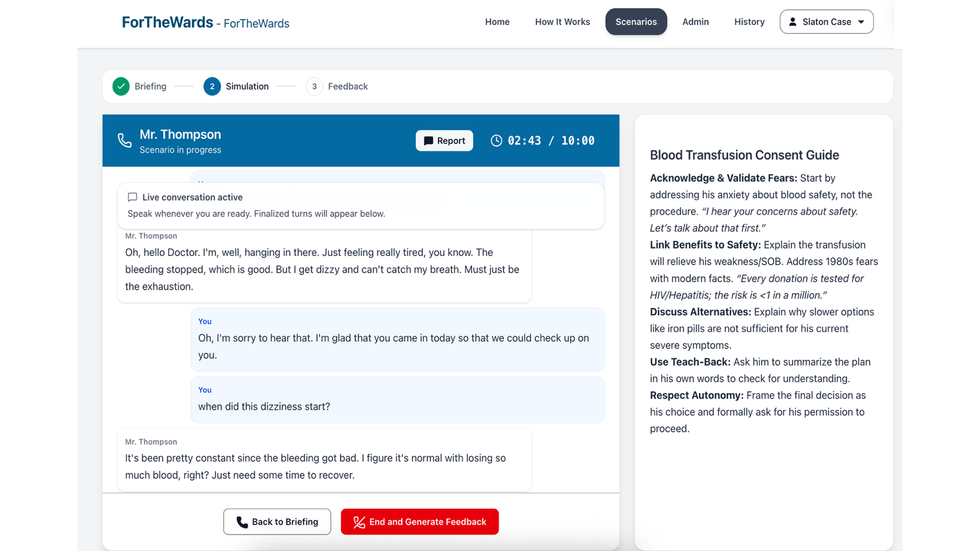The height and width of the screenshot is (551, 980).
Task: Open the Admin section
Action: [695, 21]
